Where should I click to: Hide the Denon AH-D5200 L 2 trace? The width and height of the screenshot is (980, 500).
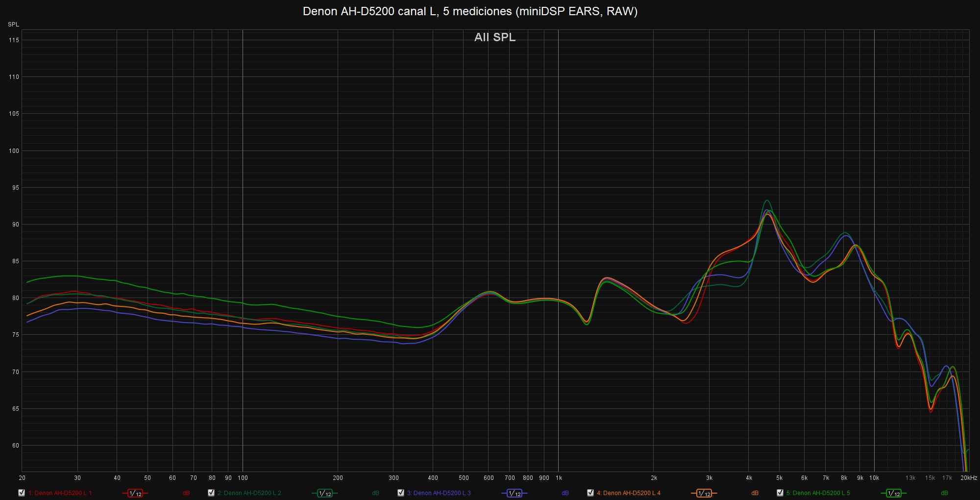[x=211, y=493]
